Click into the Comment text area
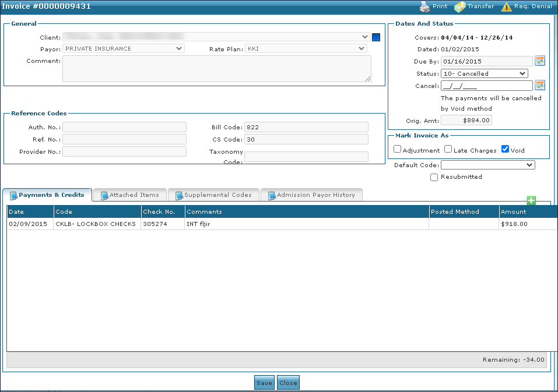This screenshot has height=392, width=558. tap(216, 69)
